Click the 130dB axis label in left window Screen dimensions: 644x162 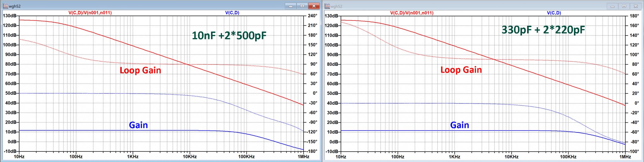click(x=9, y=16)
